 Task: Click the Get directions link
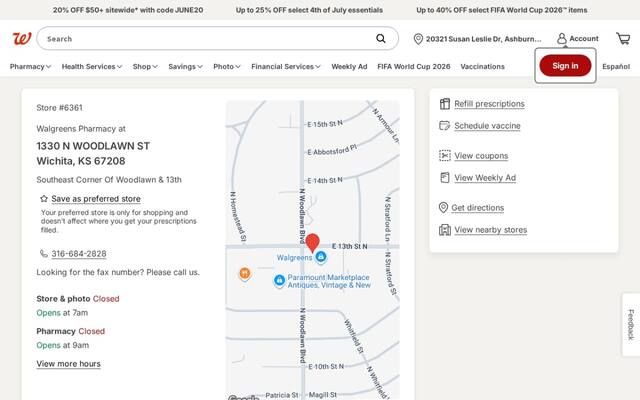point(478,208)
